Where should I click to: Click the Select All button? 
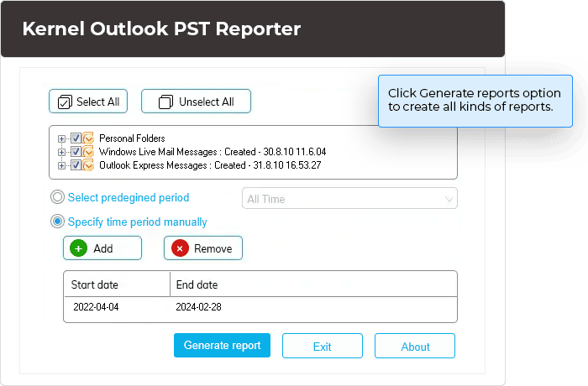(x=88, y=102)
